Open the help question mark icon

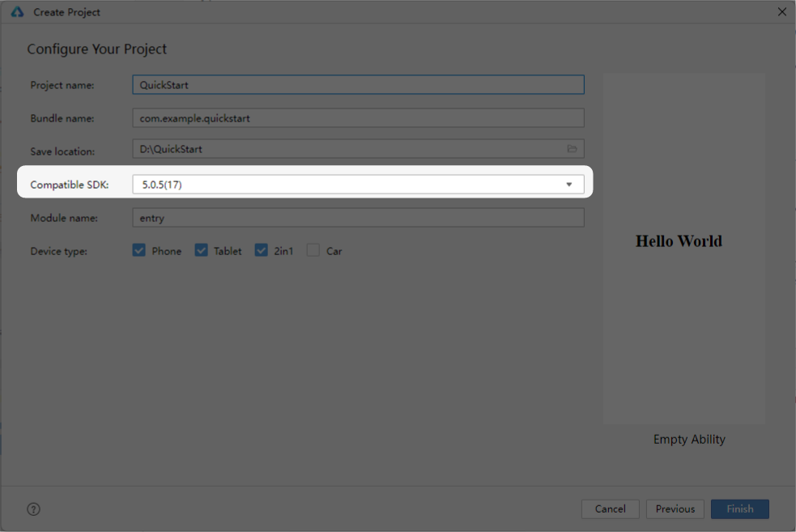pyautogui.click(x=33, y=509)
